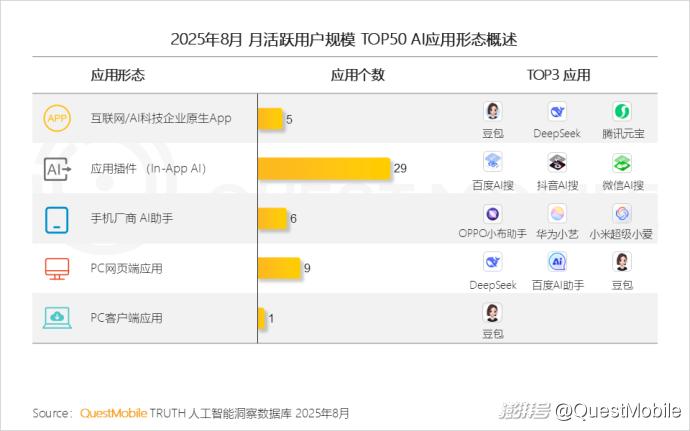This screenshot has width=690, height=431.
Task: Click the 应用插件 bar labeled 29
Action: point(323,169)
